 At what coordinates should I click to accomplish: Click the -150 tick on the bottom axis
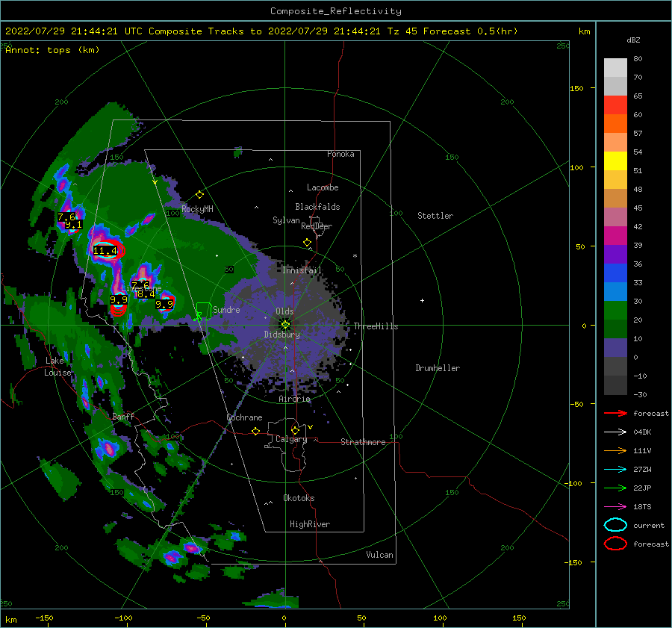pos(44,618)
